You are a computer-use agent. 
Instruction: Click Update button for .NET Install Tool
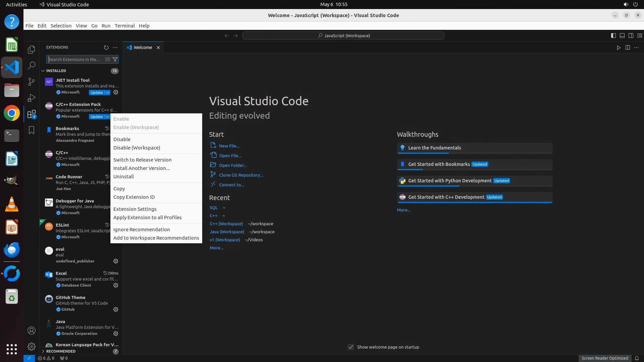(97, 93)
